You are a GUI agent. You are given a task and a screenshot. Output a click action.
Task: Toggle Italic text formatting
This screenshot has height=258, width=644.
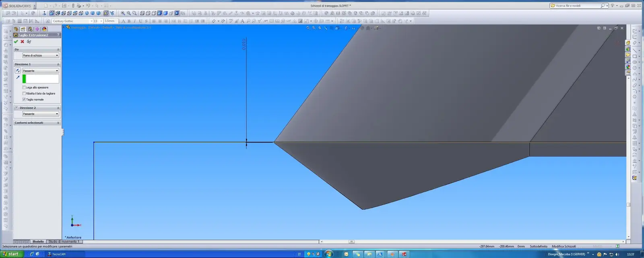(134, 21)
